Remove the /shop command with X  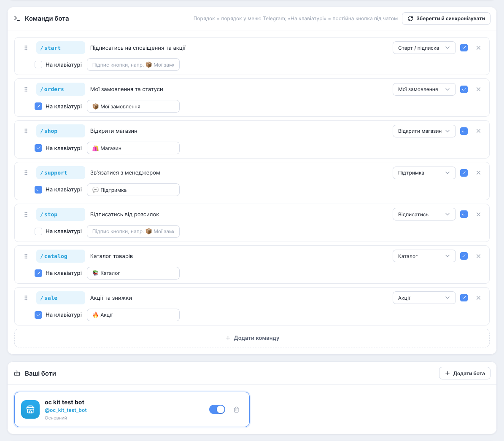[x=478, y=131]
